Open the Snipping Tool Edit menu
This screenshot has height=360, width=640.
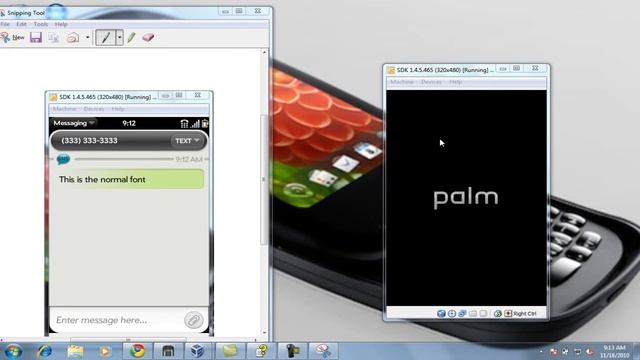pos(21,24)
